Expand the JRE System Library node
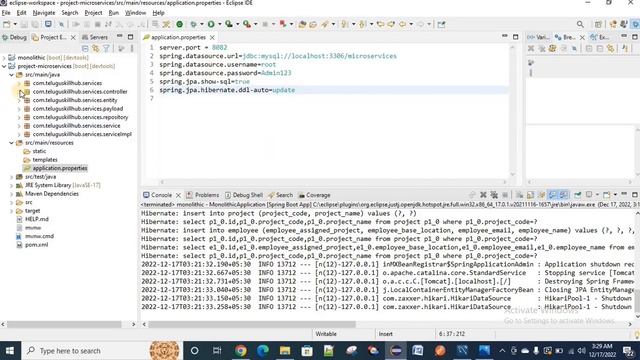This screenshot has width=640, height=360. point(12,185)
